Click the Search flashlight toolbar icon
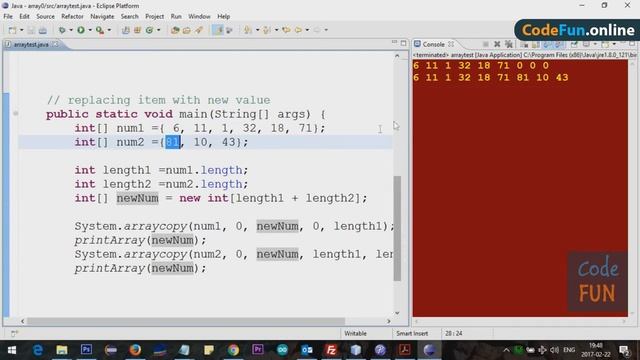This screenshot has width=640, height=360. pos(199,30)
